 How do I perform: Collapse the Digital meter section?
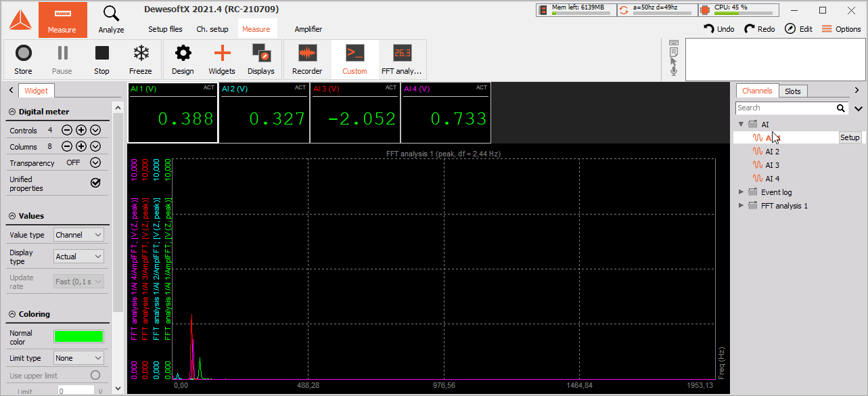[x=12, y=112]
